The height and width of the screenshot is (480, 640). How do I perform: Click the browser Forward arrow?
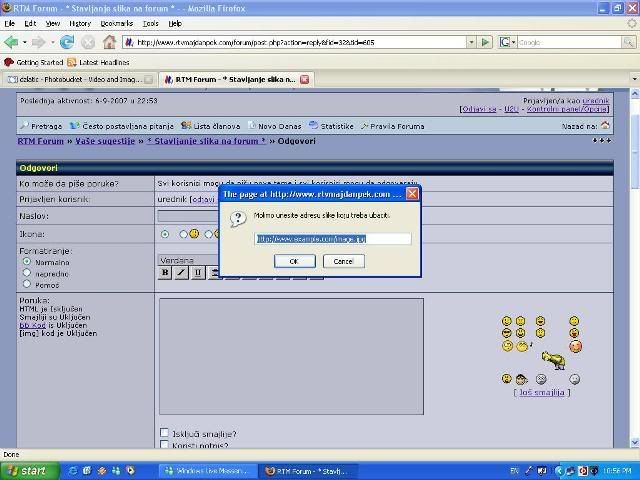38,42
